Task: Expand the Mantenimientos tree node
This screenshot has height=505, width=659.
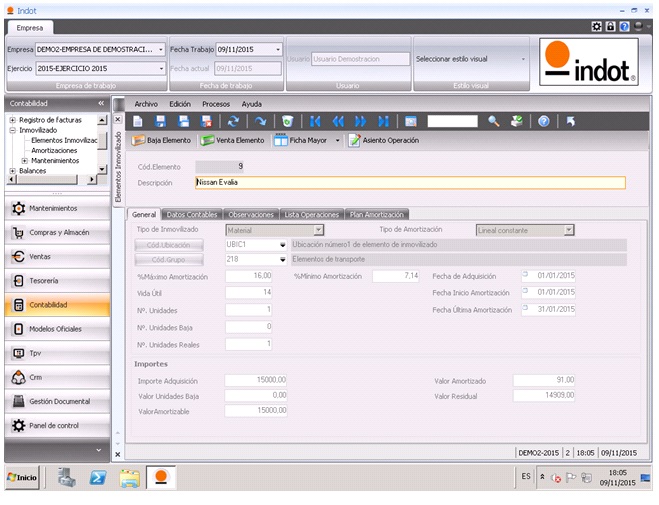Action: pos(24,160)
